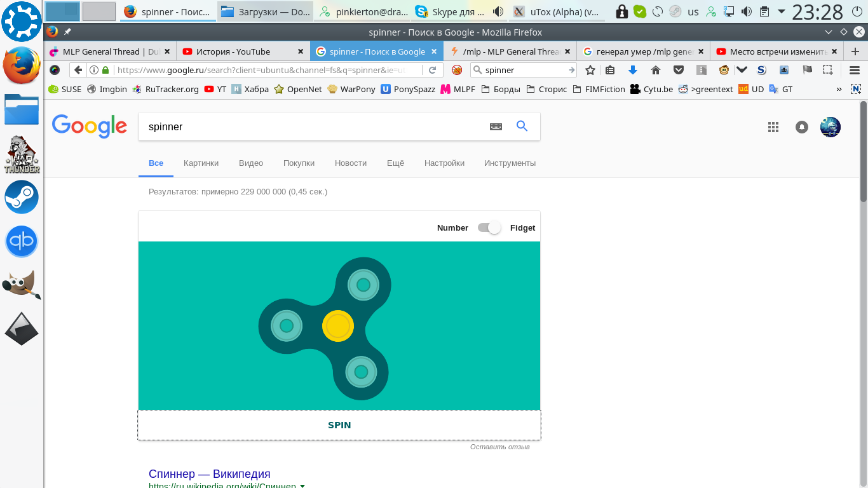Image resolution: width=868 pixels, height=488 pixels.
Task: Open the Борды bookmarks folder
Action: point(501,89)
